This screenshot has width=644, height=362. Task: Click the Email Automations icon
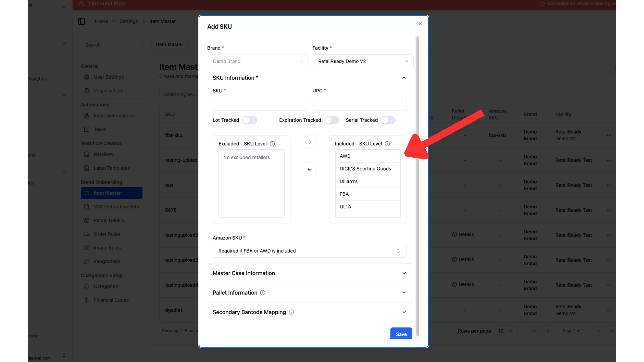point(86,116)
